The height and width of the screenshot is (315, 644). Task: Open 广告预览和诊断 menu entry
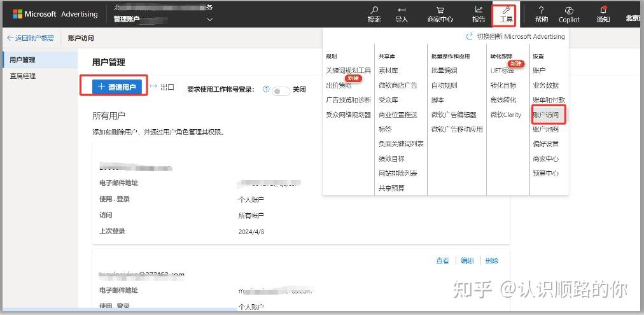[x=348, y=100]
